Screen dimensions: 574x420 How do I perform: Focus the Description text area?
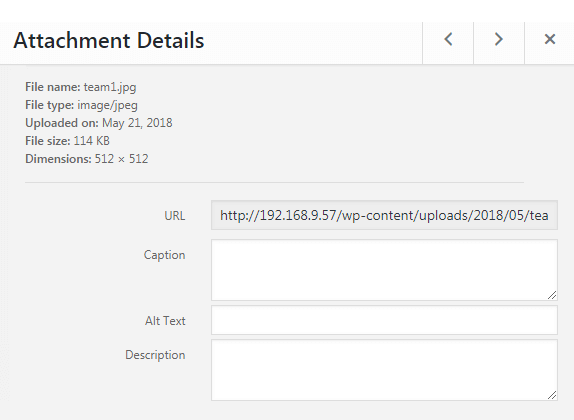(384, 370)
